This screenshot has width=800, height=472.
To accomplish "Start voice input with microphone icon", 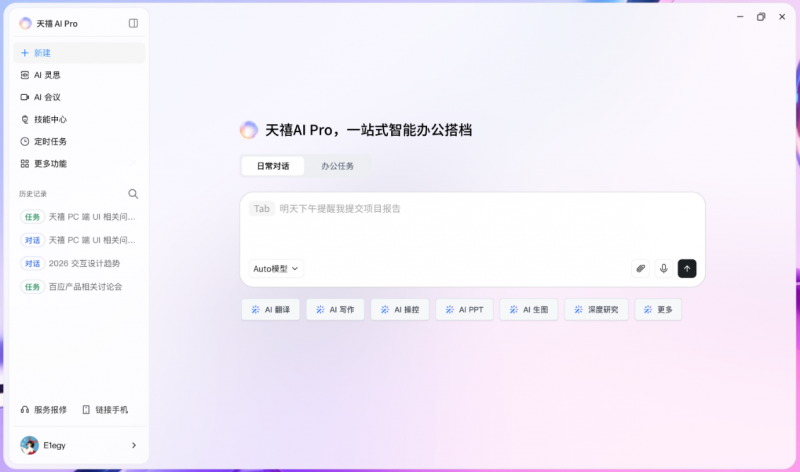I will tap(664, 268).
